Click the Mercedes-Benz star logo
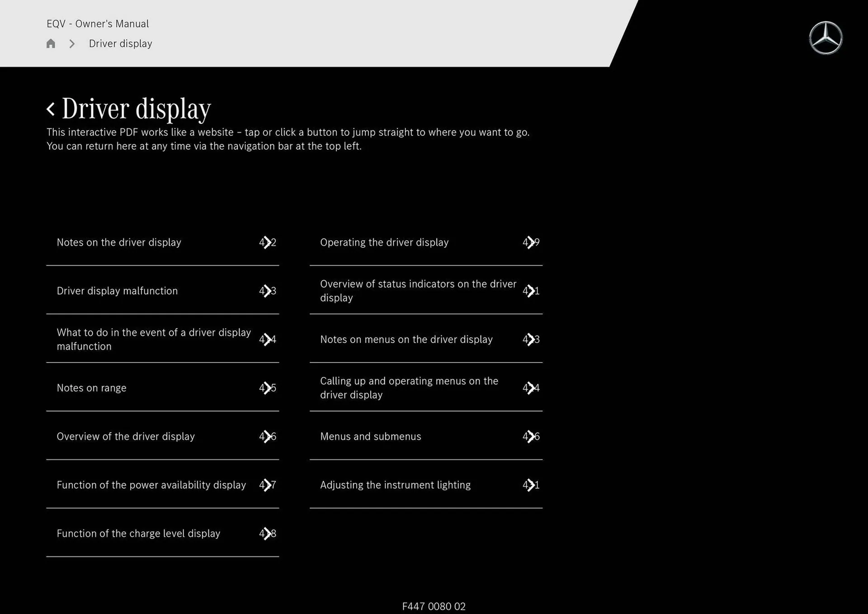Image resolution: width=868 pixels, height=614 pixels. pyautogui.click(x=826, y=38)
